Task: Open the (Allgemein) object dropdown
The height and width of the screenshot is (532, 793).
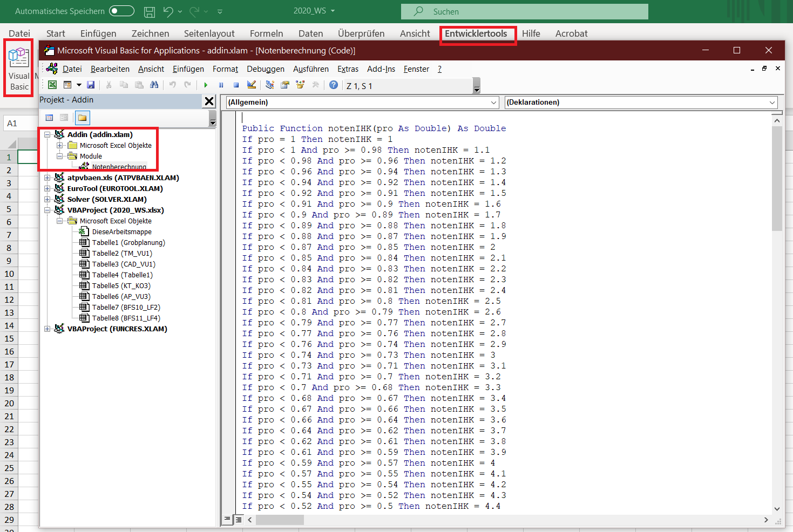Action: tap(362, 102)
